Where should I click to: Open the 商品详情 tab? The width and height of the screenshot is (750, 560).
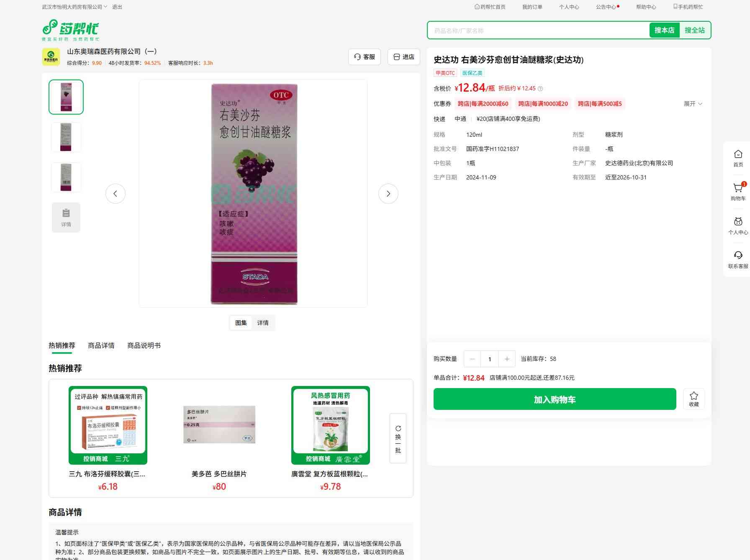point(101,345)
